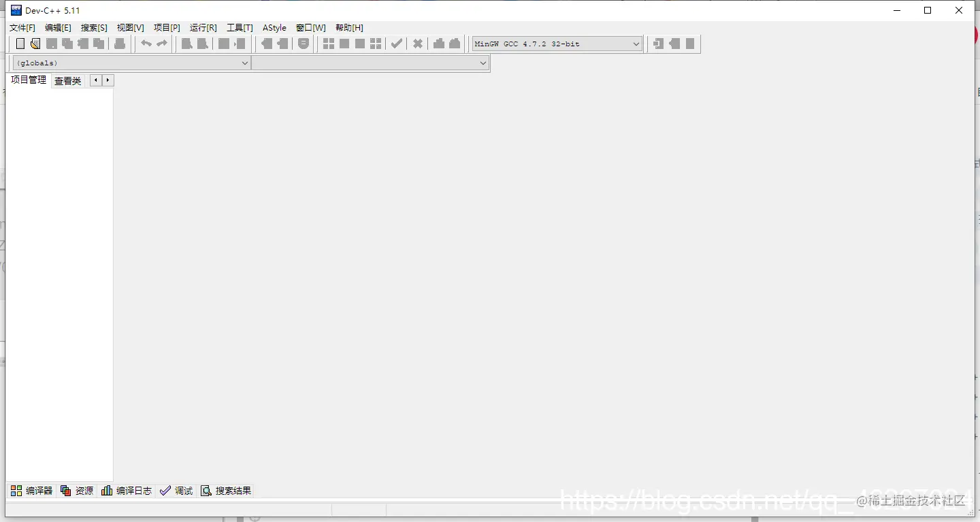
Task: Open the 编译器 bottom tab
Action: [x=31, y=491]
